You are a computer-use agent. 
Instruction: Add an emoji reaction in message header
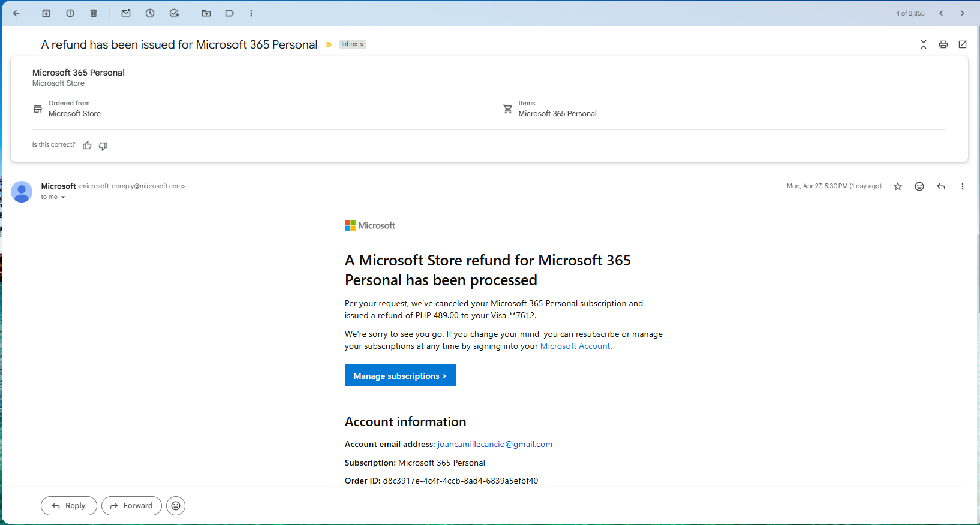pyautogui.click(x=919, y=186)
